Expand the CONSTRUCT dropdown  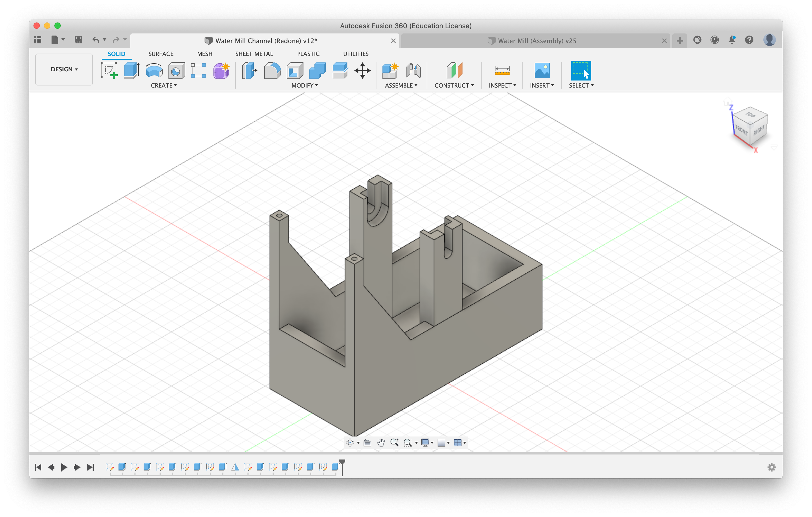(x=454, y=86)
